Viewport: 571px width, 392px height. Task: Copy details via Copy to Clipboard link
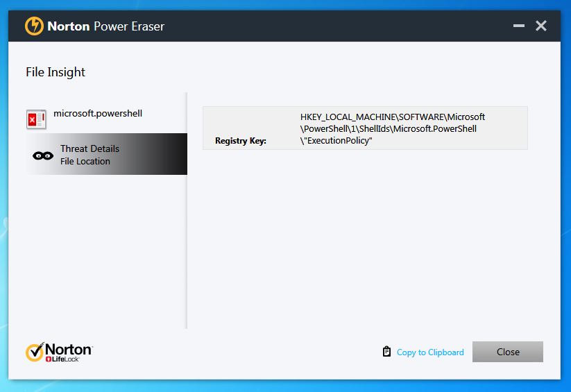coord(430,352)
